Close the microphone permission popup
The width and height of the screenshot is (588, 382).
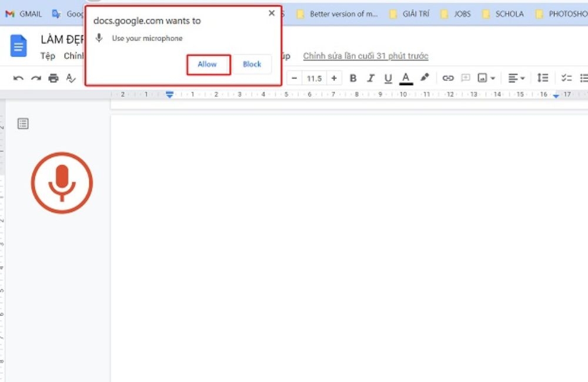[x=272, y=13]
